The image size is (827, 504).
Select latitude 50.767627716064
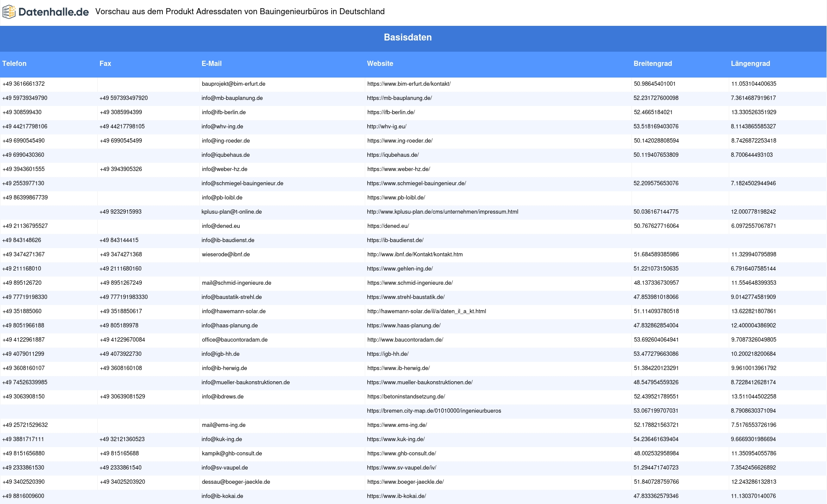[x=656, y=226]
